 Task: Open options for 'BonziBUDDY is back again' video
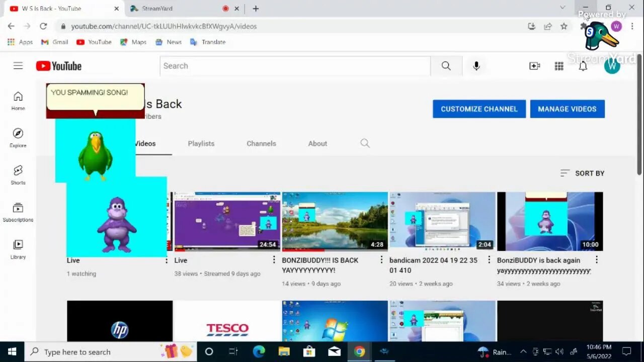(597, 260)
